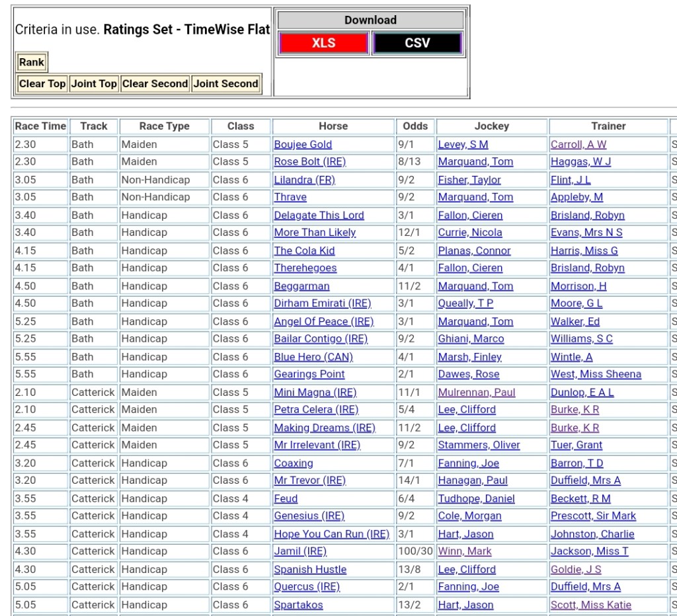Open the Rose Bolt (IRE) horse link

point(309,162)
